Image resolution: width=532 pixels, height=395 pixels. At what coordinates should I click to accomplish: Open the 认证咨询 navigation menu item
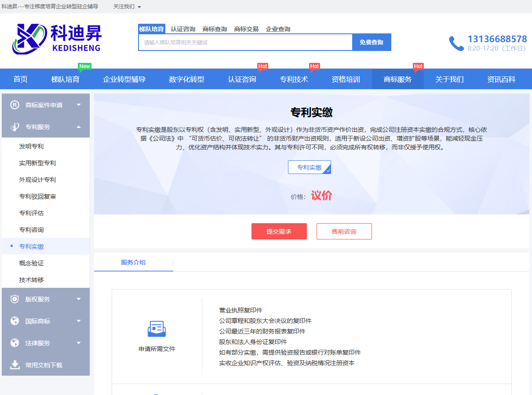point(242,80)
